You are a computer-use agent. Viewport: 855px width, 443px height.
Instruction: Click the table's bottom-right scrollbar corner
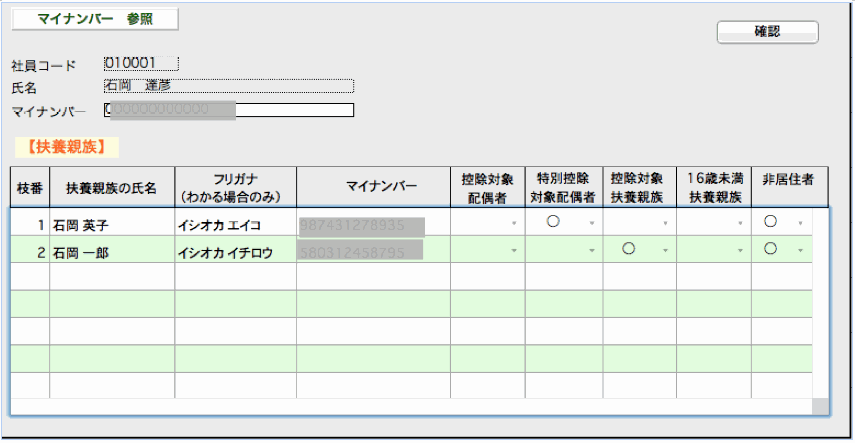pos(820,406)
